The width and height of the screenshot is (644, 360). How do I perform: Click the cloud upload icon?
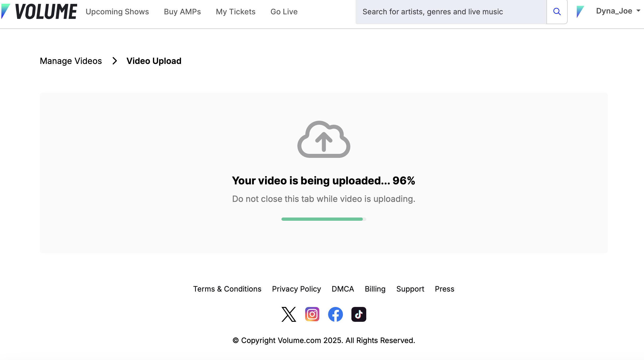pyautogui.click(x=324, y=139)
